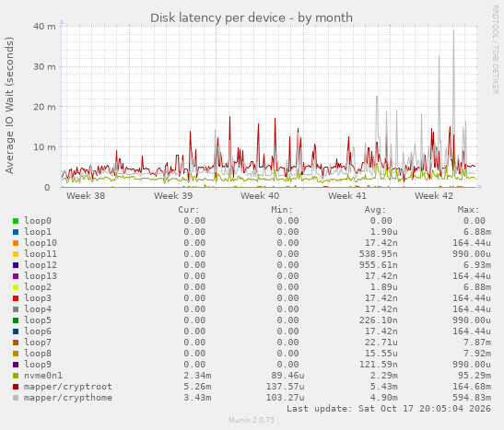Click the 'loop1' legend label

pyautogui.click(x=38, y=232)
